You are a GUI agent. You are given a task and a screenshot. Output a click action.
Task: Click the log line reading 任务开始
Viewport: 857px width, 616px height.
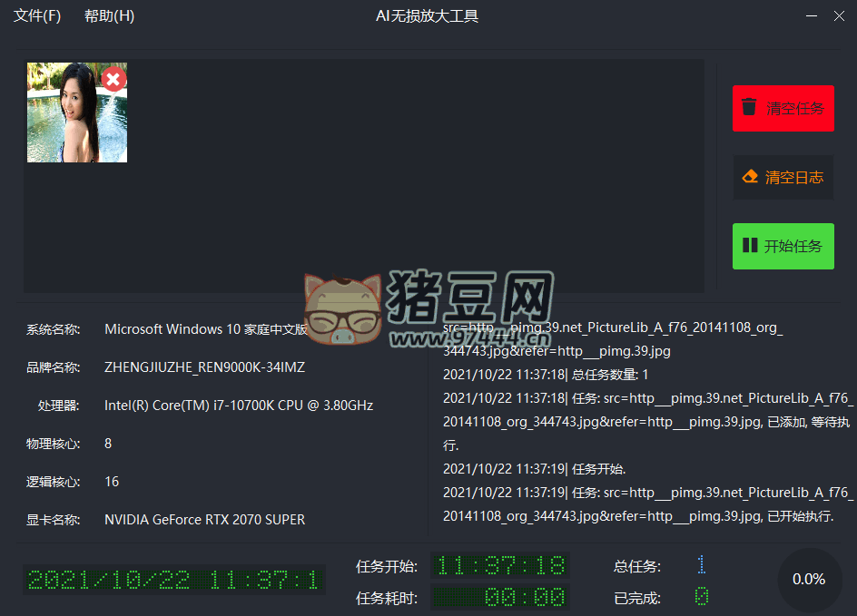(x=535, y=469)
